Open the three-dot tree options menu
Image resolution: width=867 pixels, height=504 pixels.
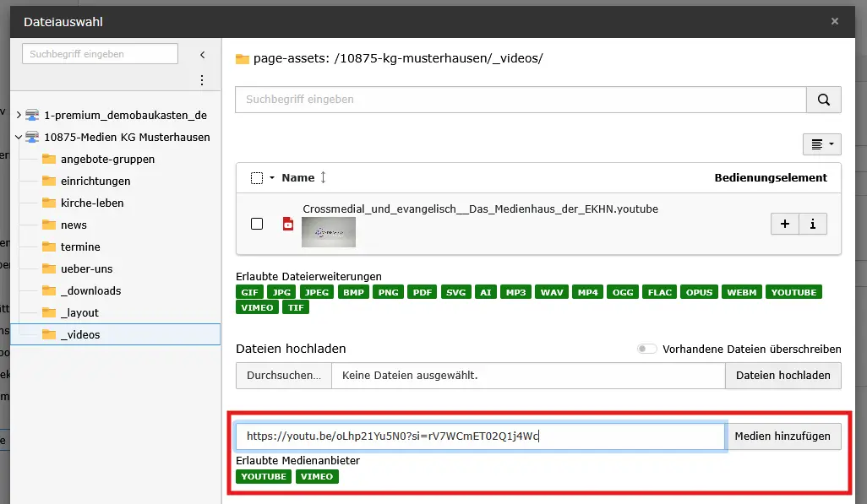[x=202, y=81]
